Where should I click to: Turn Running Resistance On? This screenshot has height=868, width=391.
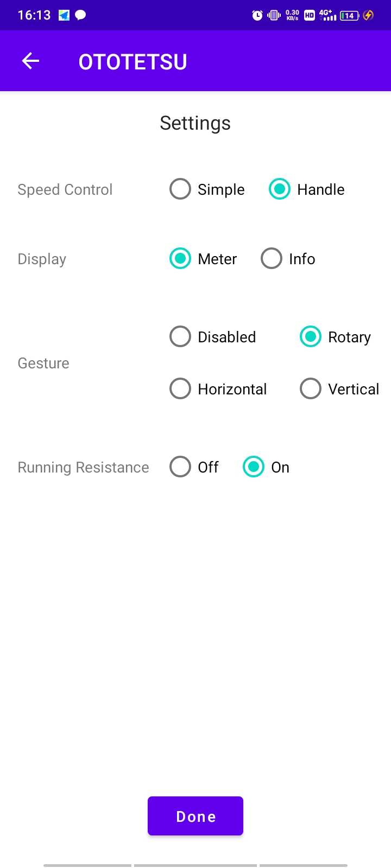point(254,467)
